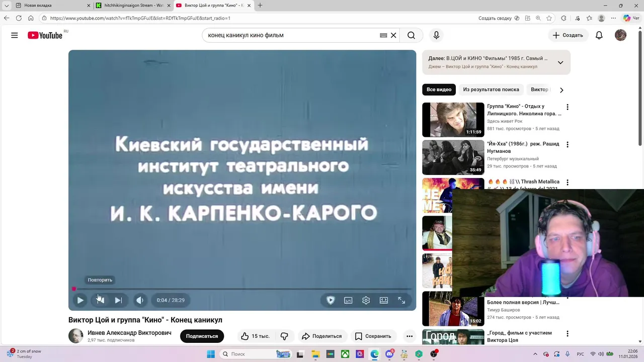The image size is (644, 362).
Task: Open options for _Город_ фильм video
Action: [x=568, y=334]
